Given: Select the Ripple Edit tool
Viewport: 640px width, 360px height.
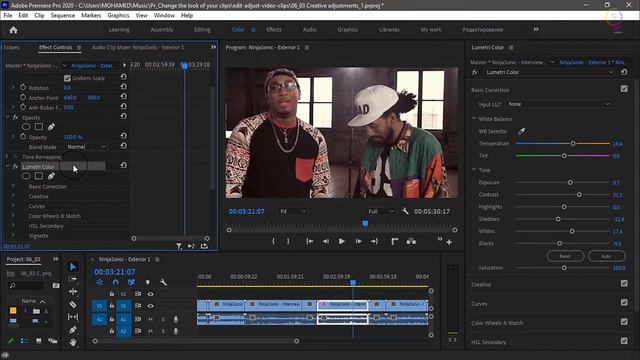Looking at the screenshot, I should coord(73,291).
